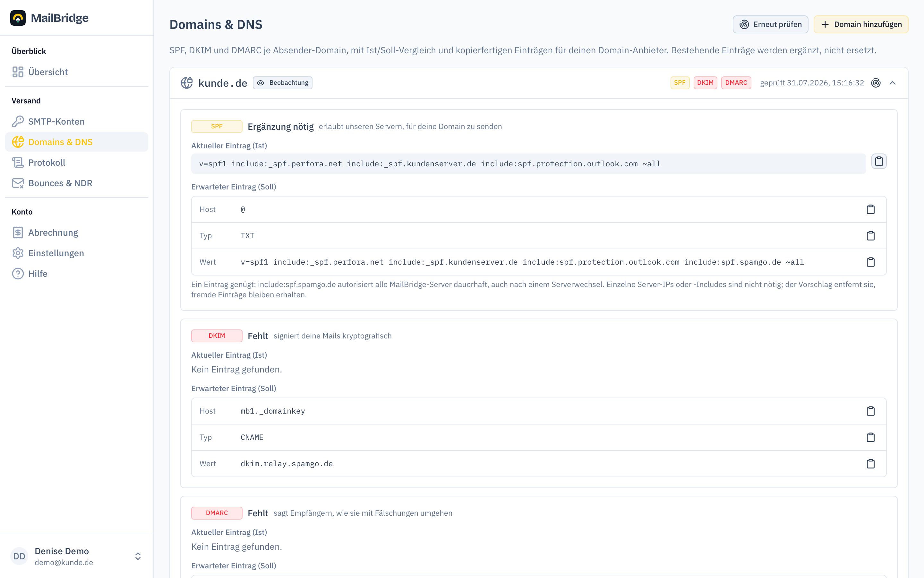Viewport: 924px width, 578px height.
Task: Click the DKIM badge in the DKIM section
Action: coord(217,336)
